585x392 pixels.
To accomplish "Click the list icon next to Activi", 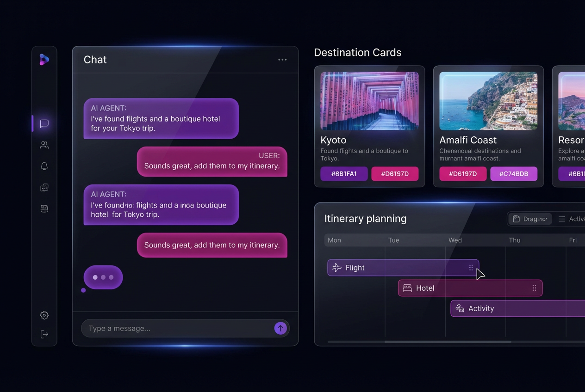I will tap(562, 219).
